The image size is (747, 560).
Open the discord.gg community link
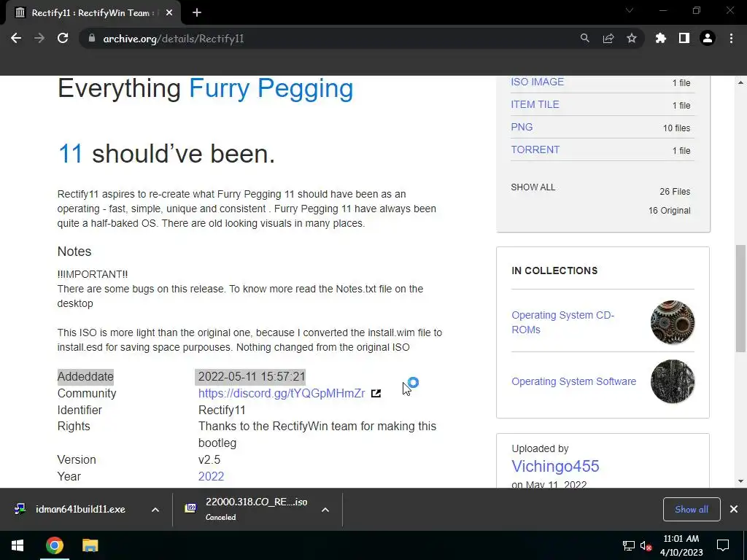[282, 393]
